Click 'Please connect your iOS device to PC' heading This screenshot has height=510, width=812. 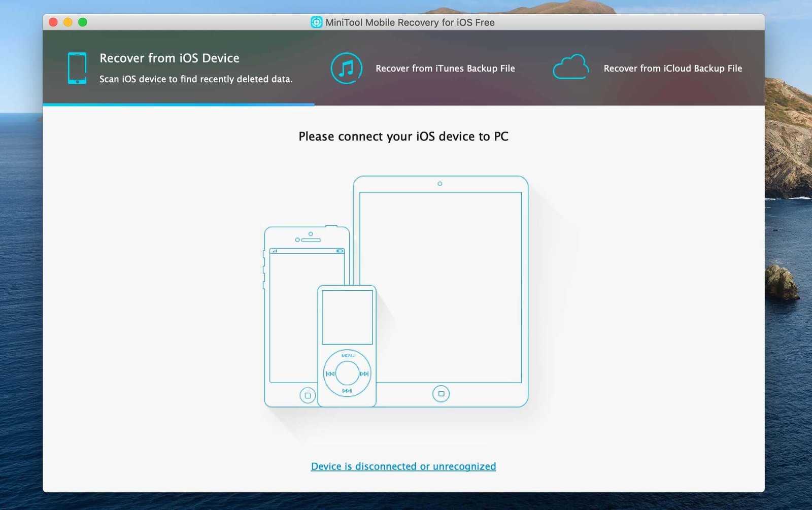403,137
